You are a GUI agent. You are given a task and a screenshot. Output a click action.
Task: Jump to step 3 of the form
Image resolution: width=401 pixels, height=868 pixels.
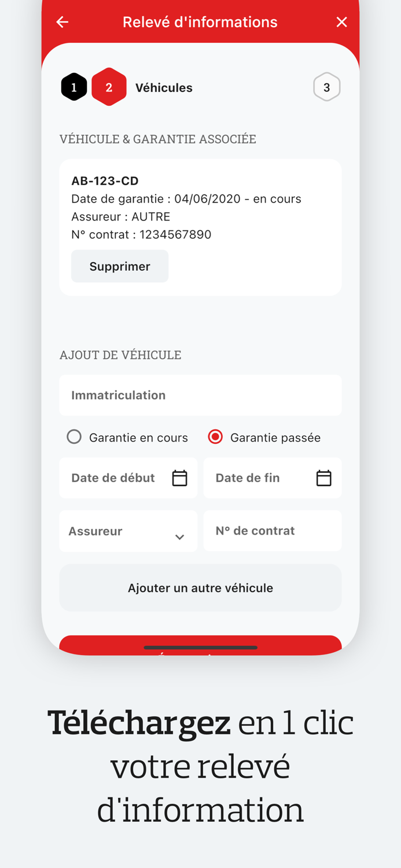326,87
